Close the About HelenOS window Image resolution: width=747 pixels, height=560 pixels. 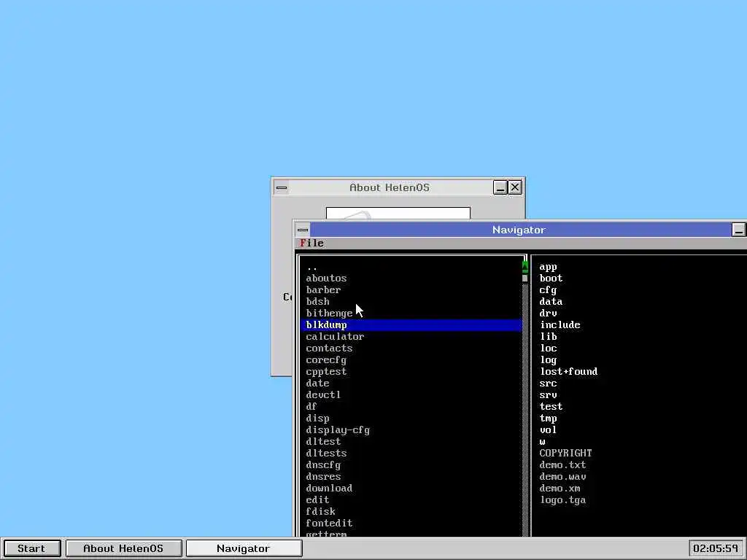point(515,187)
